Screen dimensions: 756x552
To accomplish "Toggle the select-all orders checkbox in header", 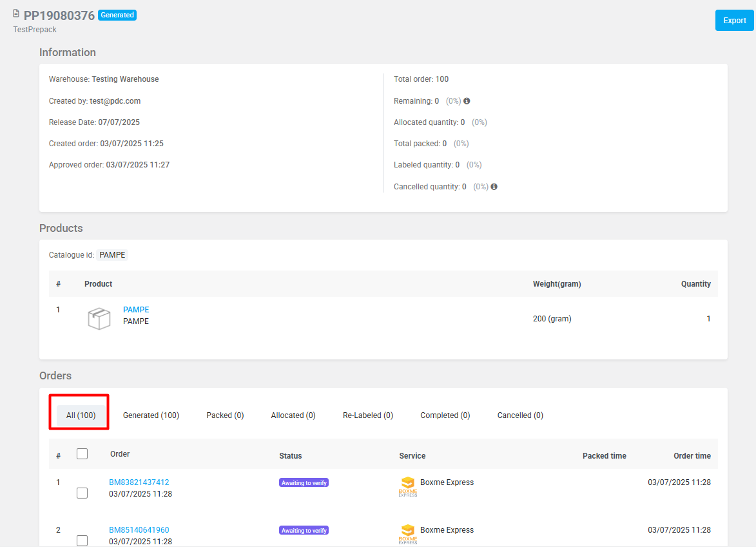I will [82, 454].
